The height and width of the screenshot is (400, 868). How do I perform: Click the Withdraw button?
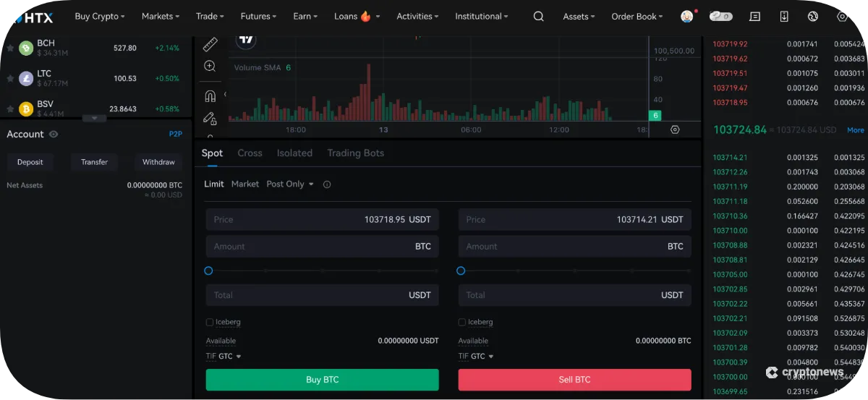click(x=158, y=162)
